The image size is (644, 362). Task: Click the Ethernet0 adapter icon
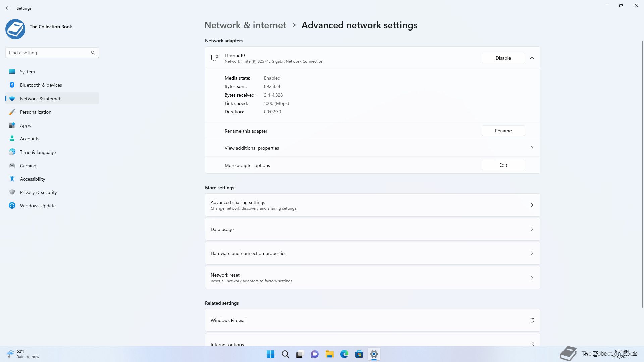[x=215, y=58]
